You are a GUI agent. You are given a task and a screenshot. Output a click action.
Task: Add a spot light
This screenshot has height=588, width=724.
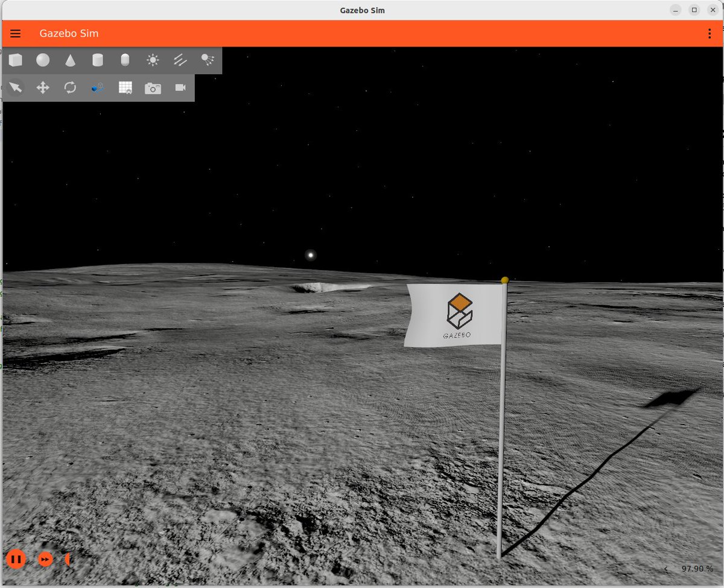coord(208,60)
